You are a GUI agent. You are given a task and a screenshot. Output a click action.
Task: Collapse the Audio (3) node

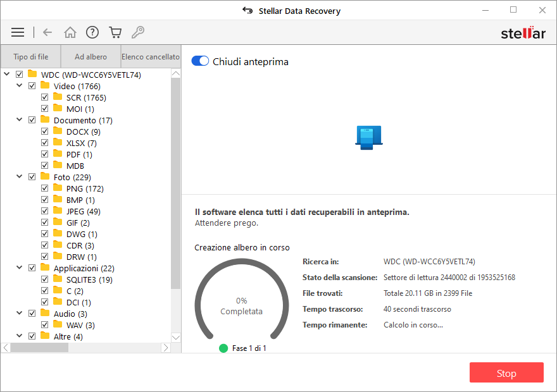20,312
